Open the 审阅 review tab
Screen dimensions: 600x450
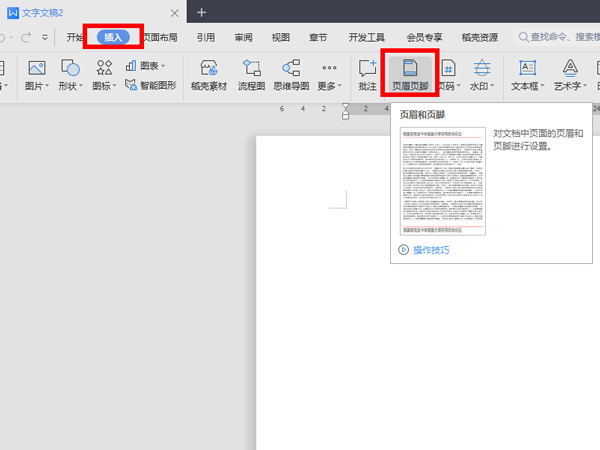tap(243, 37)
